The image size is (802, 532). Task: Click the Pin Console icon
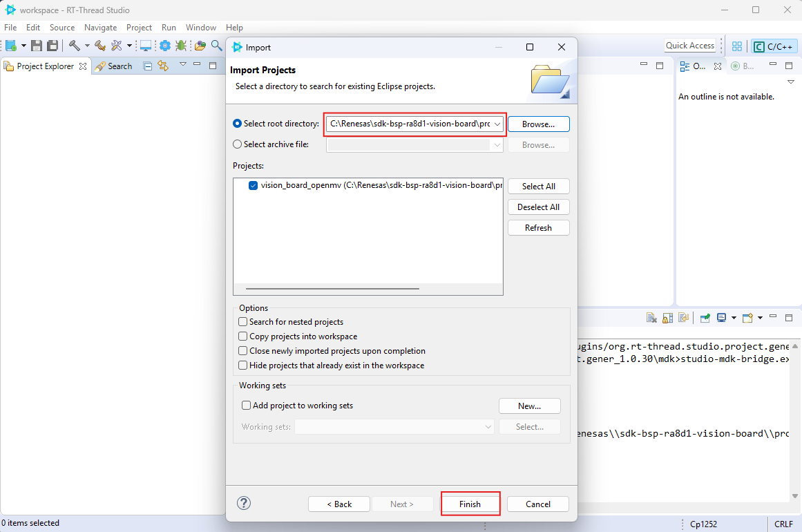[x=705, y=318]
